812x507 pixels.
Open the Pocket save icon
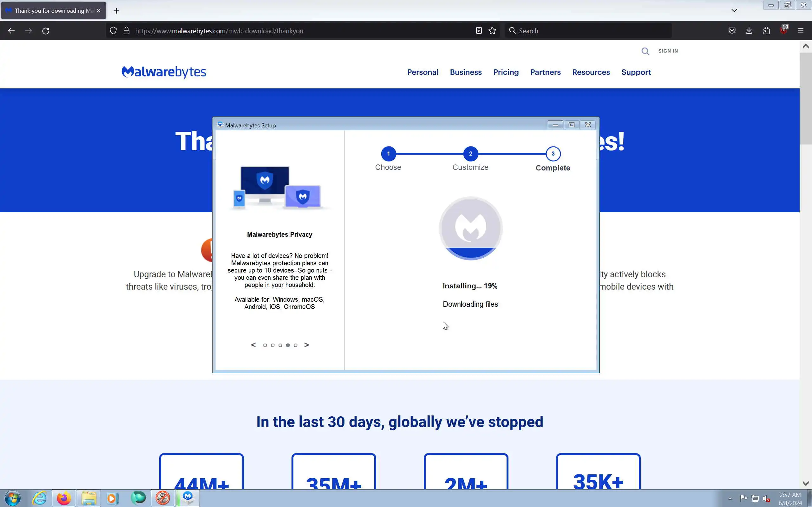732,30
